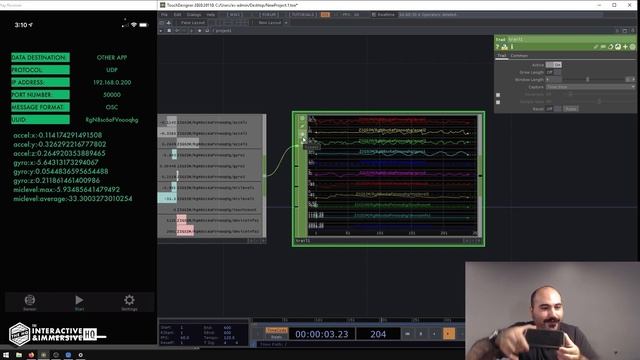
Task: Switch to the Common parameter tab
Action: 519,56
